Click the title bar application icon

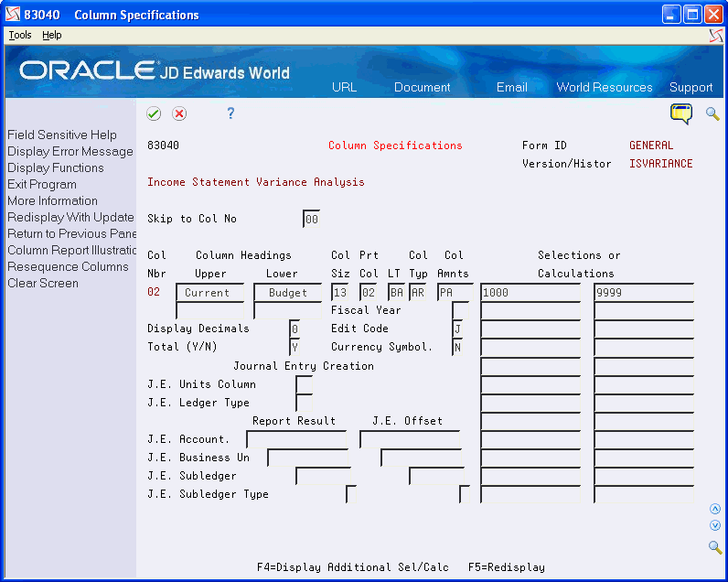pos(13,15)
